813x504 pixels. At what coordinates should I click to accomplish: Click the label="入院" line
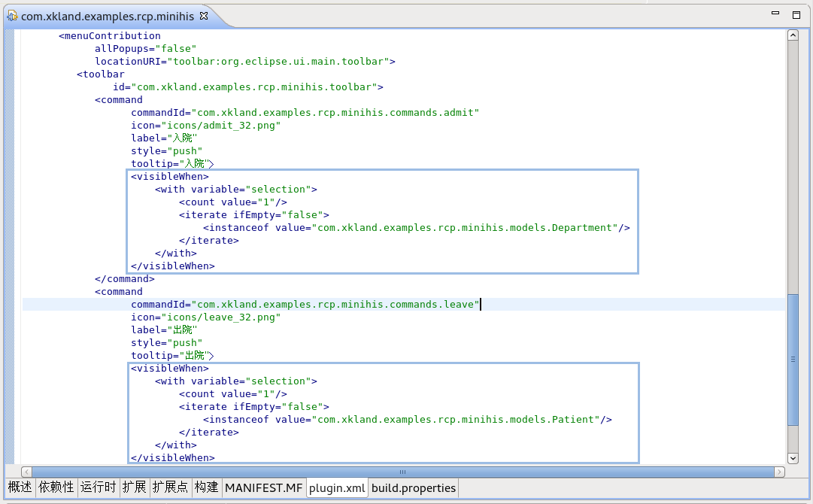click(x=164, y=138)
